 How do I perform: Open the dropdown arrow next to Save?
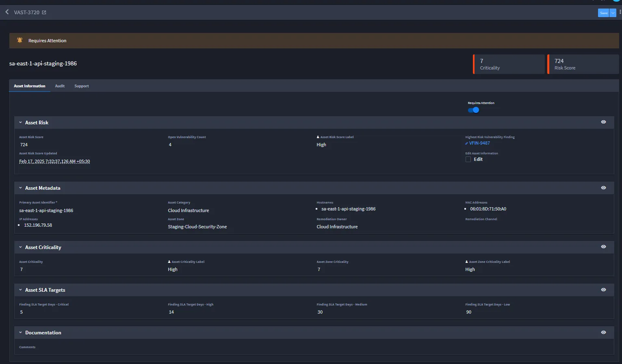pyautogui.click(x=613, y=13)
